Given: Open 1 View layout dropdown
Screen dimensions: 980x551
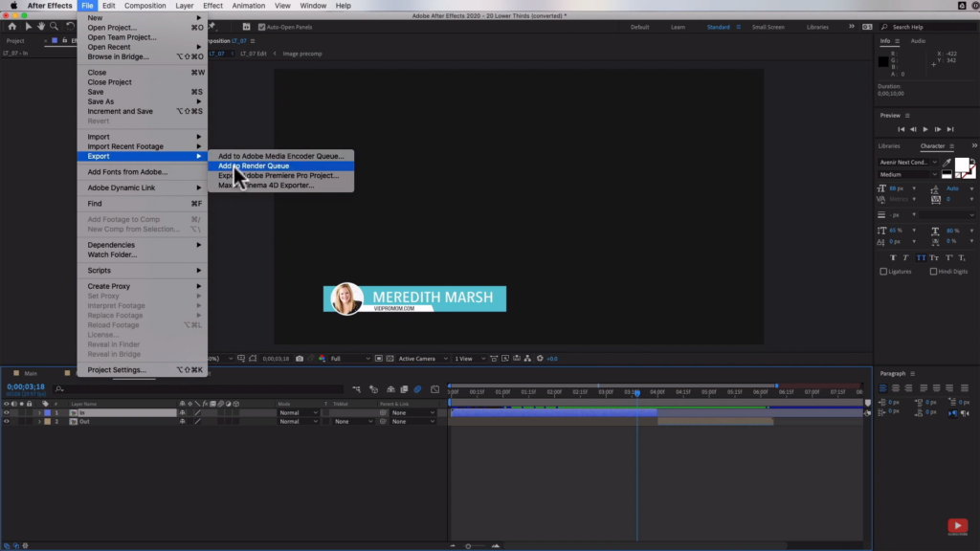Looking at the screenshot, I should (469, 359).
